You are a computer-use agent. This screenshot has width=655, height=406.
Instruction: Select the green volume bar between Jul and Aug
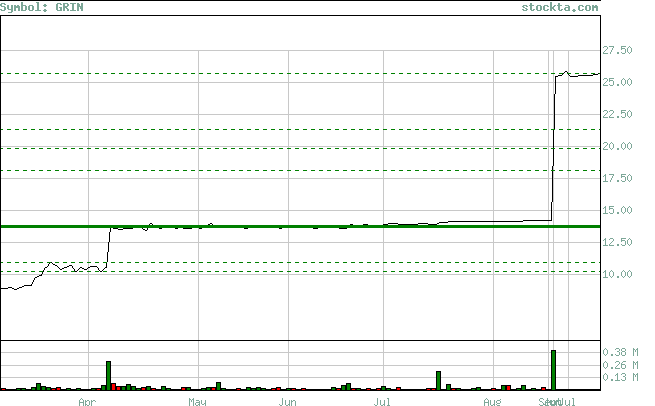[438, 381]
